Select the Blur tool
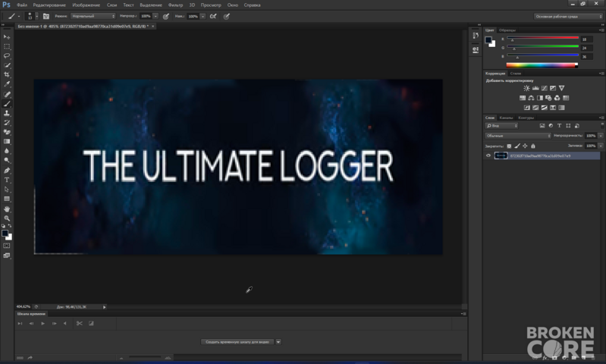The image size is (606, 364). pos(7,151)
